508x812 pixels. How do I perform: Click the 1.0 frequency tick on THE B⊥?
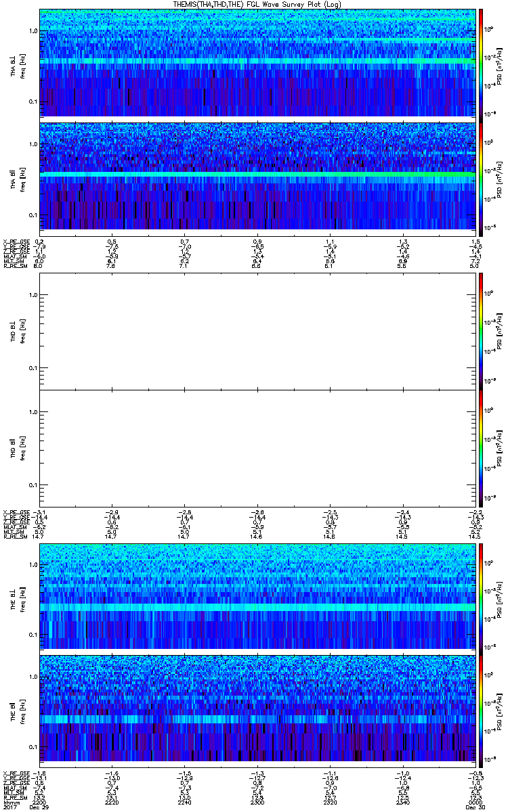point(33,564)
